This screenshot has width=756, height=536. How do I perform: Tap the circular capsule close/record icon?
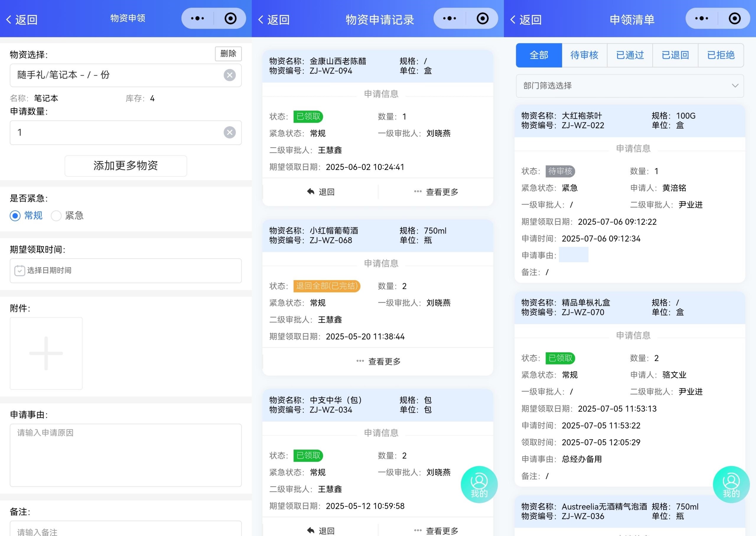pyautogui.click(x=230, y=19)
